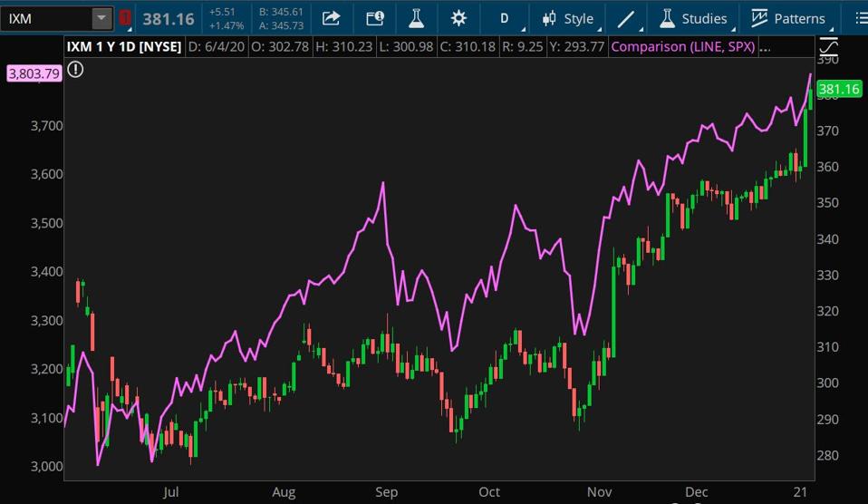Open the news and info window icon

tap(375, 18)
